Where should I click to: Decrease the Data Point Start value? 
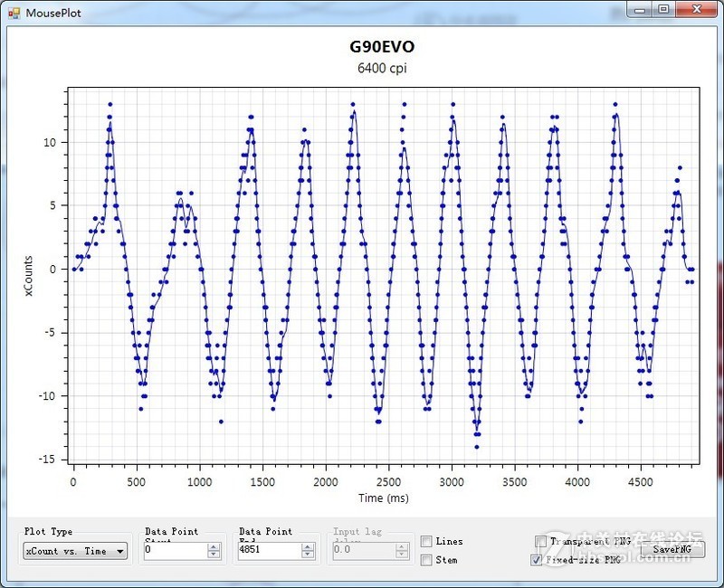click(214, 554)
